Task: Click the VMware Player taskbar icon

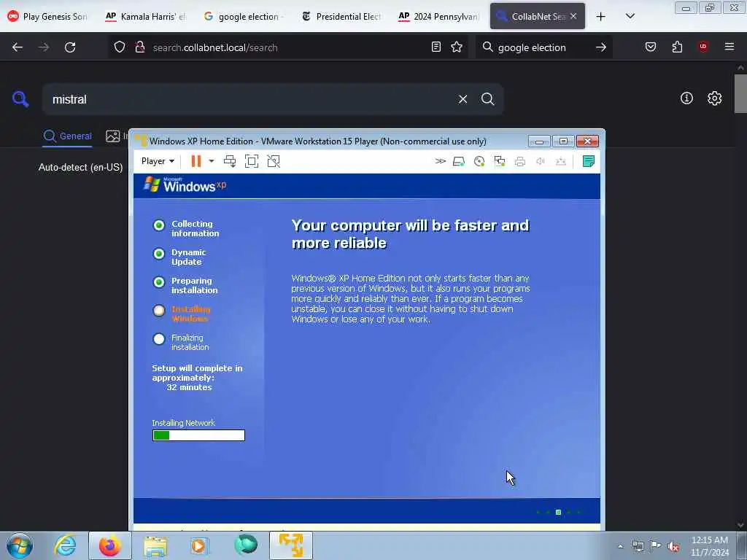Action: pyautogui.click(x=291, y=545)
